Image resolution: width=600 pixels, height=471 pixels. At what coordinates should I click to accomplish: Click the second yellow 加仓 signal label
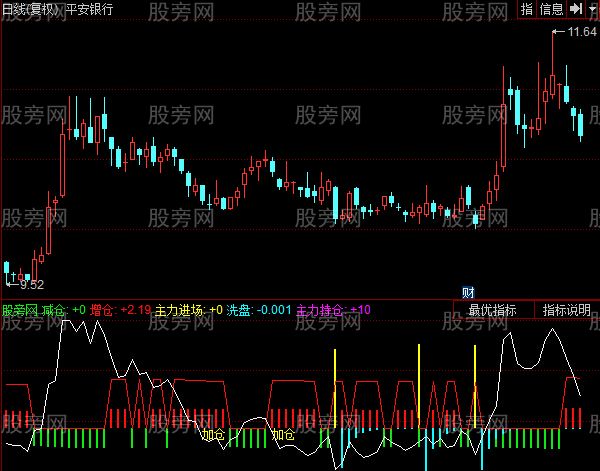[x=283, y=435]
